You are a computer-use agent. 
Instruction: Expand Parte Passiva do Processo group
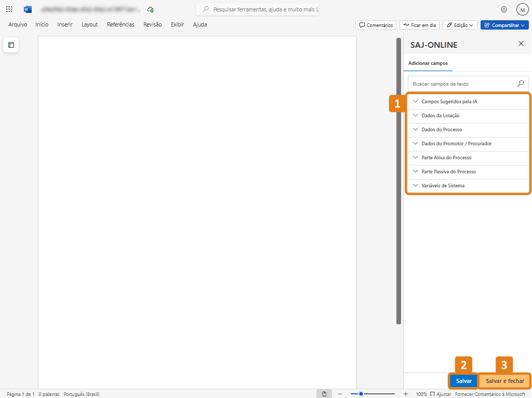coord(448,172)
